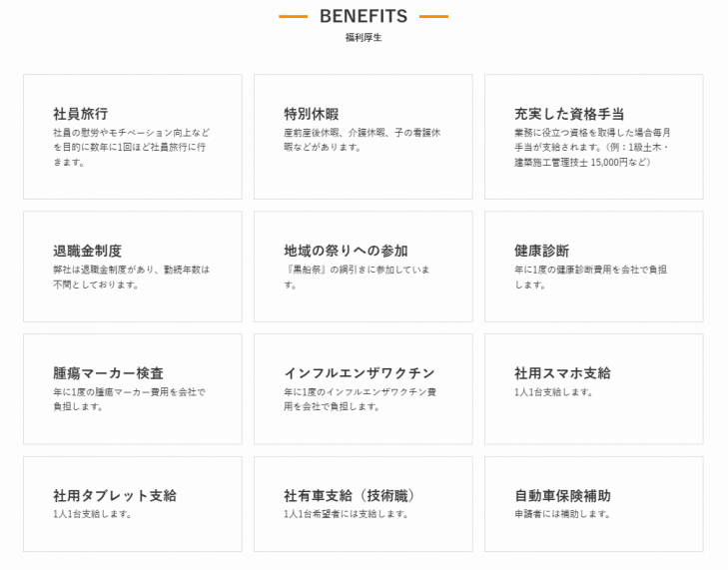Image resolution: width=728 pixels, height=570 pixels.
Task: Click the 特別休暇 card title
Action: (x=312, y=114)
